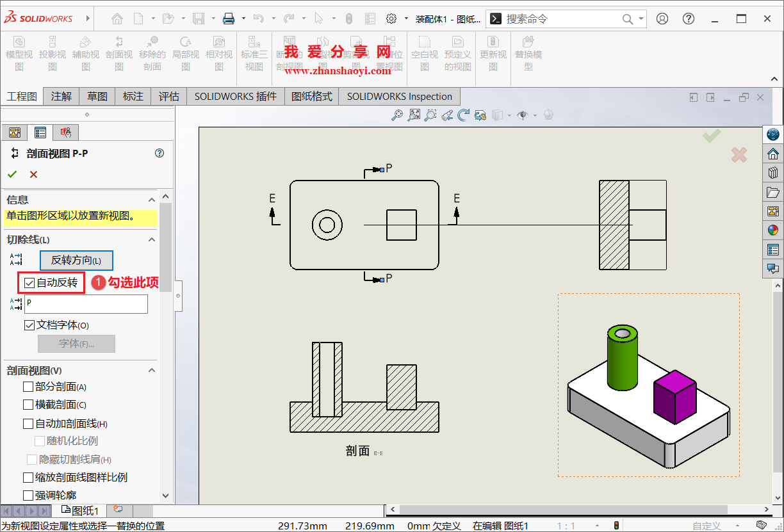
Task: Click the Open file folder icon
Action: (x=168, y=19)
